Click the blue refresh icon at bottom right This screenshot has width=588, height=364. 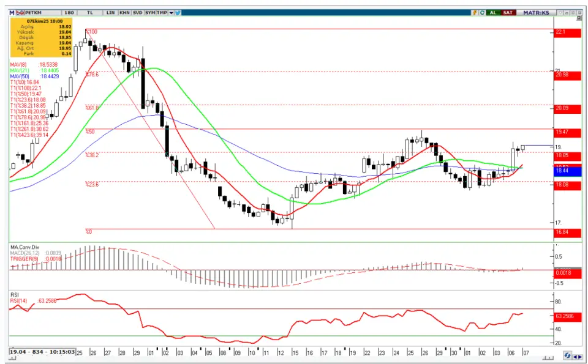[568, 355]
